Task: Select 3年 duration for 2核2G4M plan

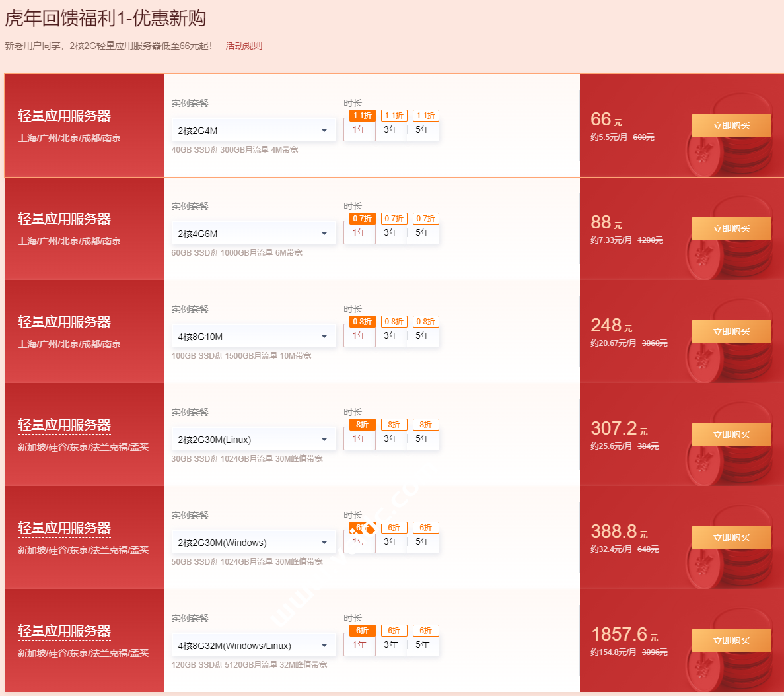Action: (x=391, y=129)
